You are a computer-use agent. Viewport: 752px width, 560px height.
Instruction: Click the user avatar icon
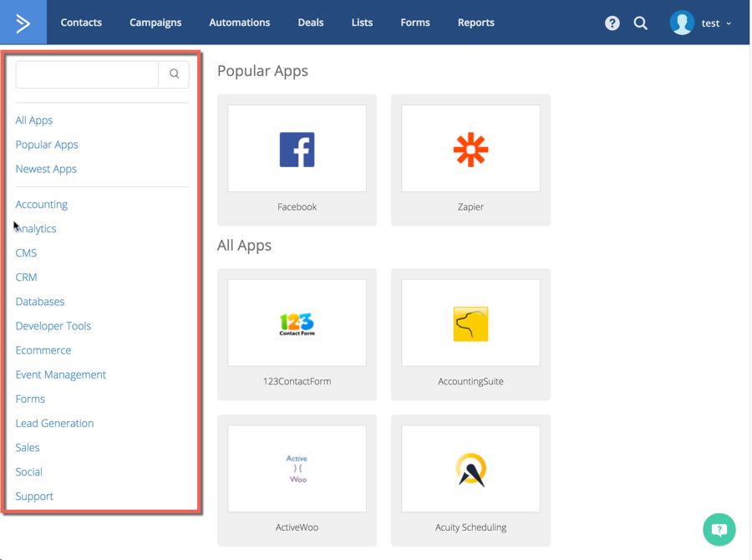click(x=682, y=23)
